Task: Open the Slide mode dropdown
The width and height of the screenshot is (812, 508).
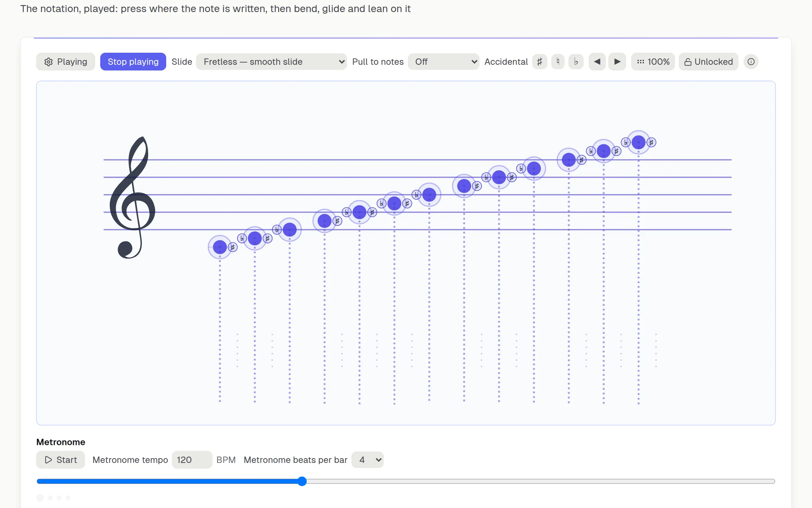Action: click(x=271, y=62)
